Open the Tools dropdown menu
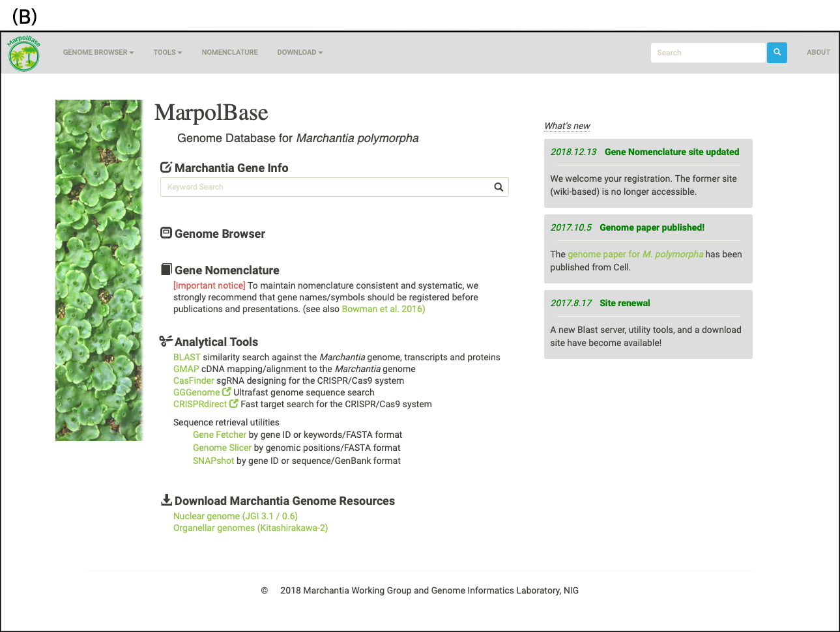The height and width of the screenshot is (632, 840). point(167,53)
